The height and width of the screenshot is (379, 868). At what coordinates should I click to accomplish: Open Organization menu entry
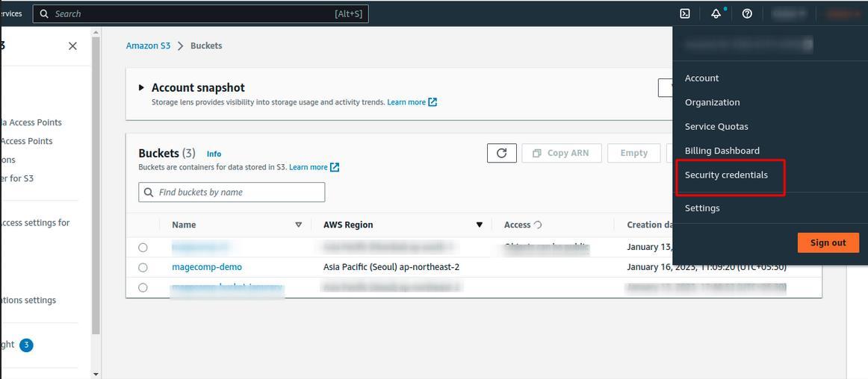[x=712, y=102]
